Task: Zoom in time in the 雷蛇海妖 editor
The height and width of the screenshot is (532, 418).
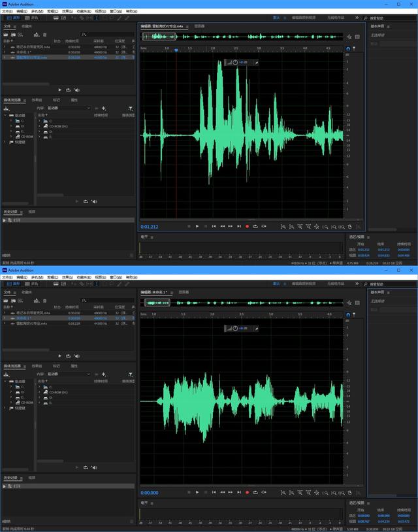Action: (x=300, y=227)
